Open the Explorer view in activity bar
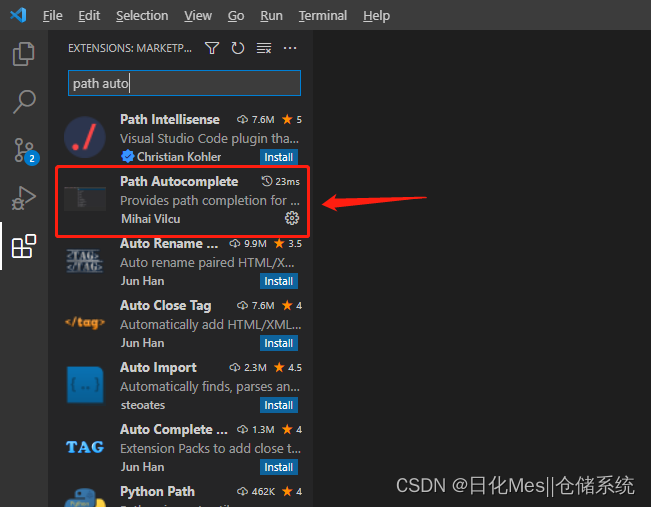The width and height of the screenshot is (651, 507). coord(24,54)
